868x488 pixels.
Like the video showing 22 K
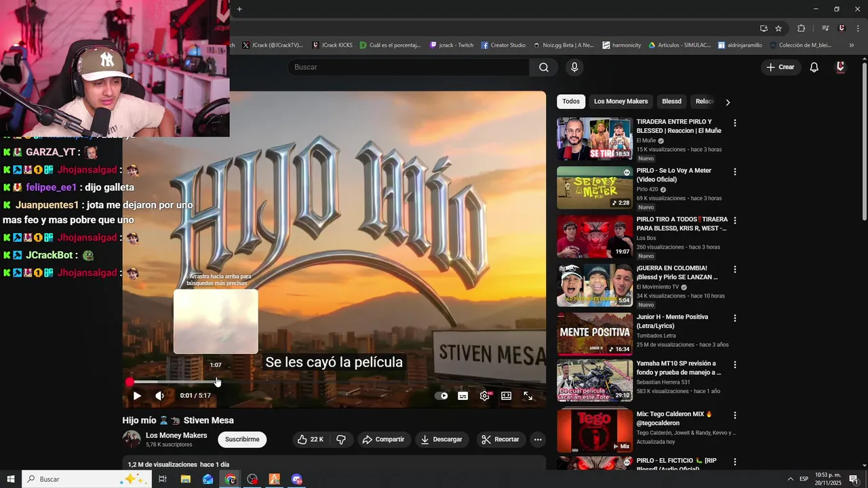[x=311, y=439]
